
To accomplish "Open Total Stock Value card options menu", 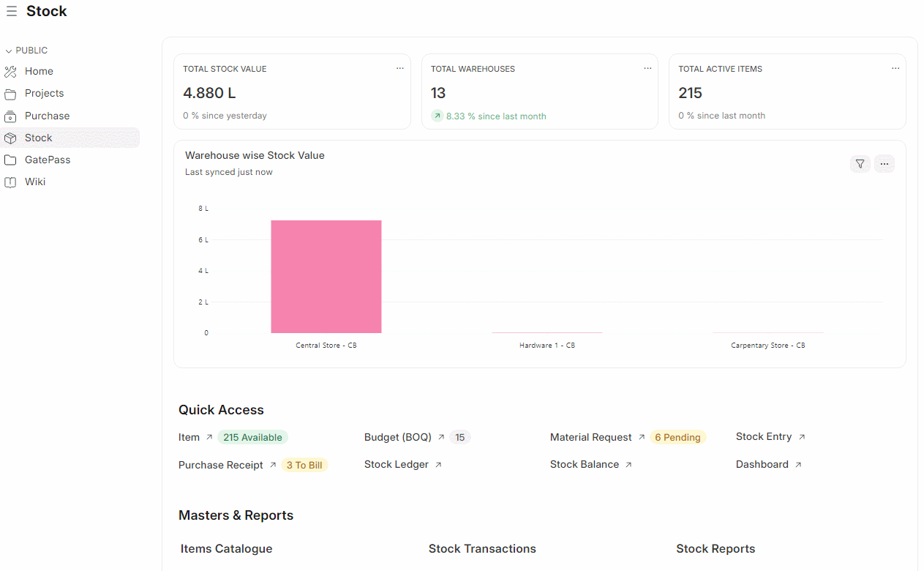I will pos(400,68).
